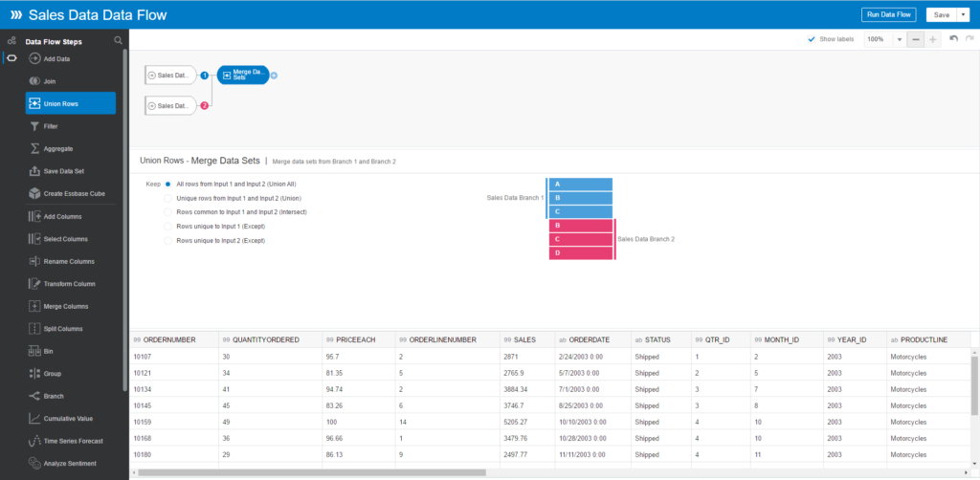
Task: Click the SALES column header
Action: (x=527, y=339)
